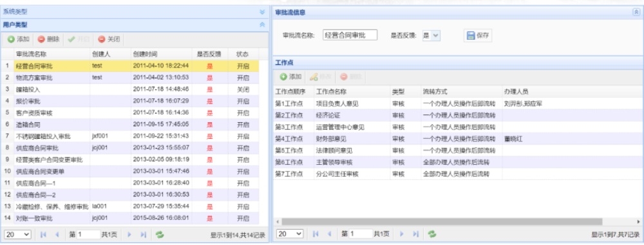Click 添加 in the 工作点 toolbar
This screenshot has height=245, width=644.
click(291, 77)
